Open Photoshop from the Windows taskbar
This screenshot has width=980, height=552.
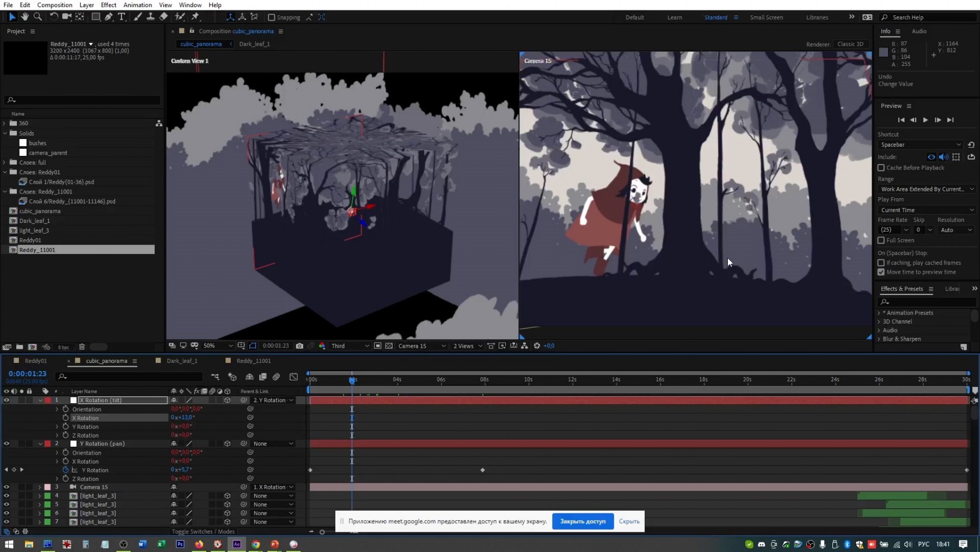[180, 544]
